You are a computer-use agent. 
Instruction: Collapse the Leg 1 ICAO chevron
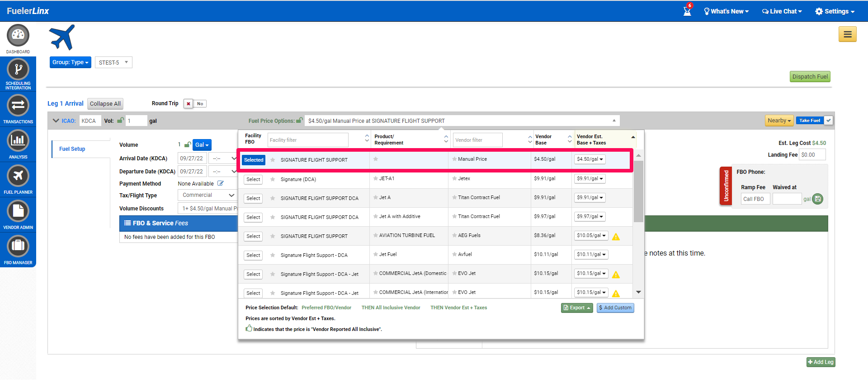pyautogui.click(x=56, y=121)
